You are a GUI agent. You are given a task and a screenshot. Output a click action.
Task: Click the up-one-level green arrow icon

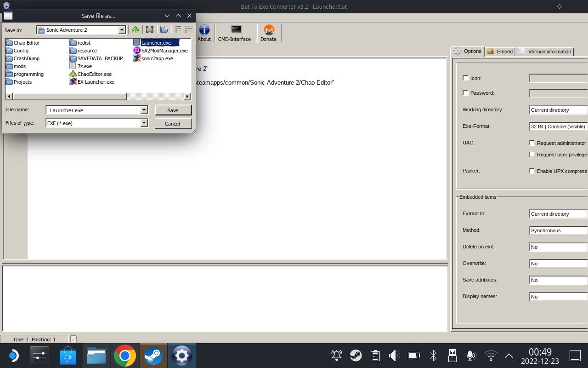click(x=136, y=29)
